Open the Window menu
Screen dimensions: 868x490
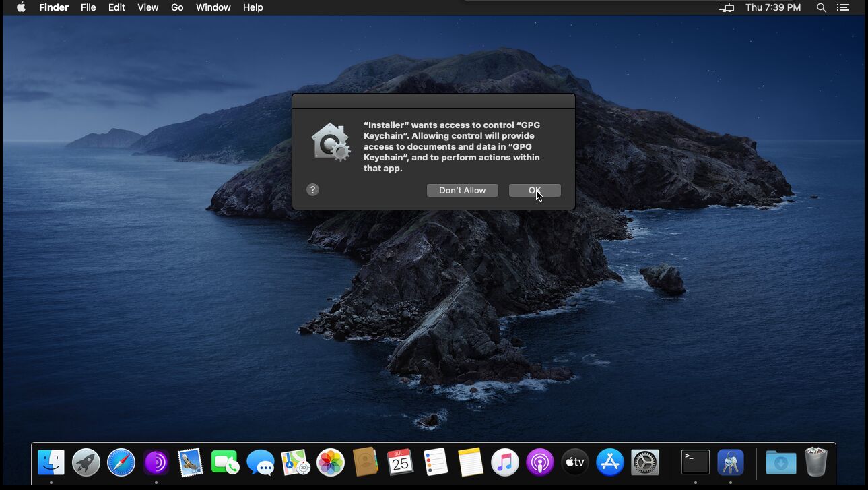pyautogui.click(x=213, y=7)
